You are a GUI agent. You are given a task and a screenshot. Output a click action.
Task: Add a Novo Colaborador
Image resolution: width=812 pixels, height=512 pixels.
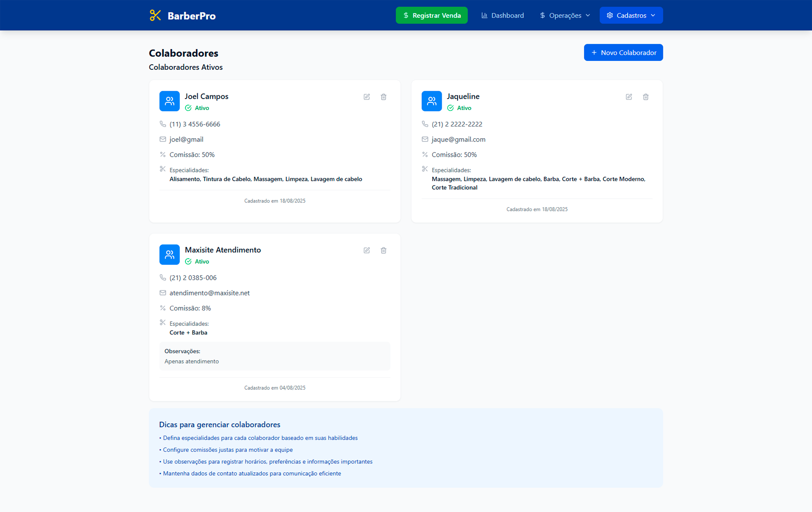[623, 53]
